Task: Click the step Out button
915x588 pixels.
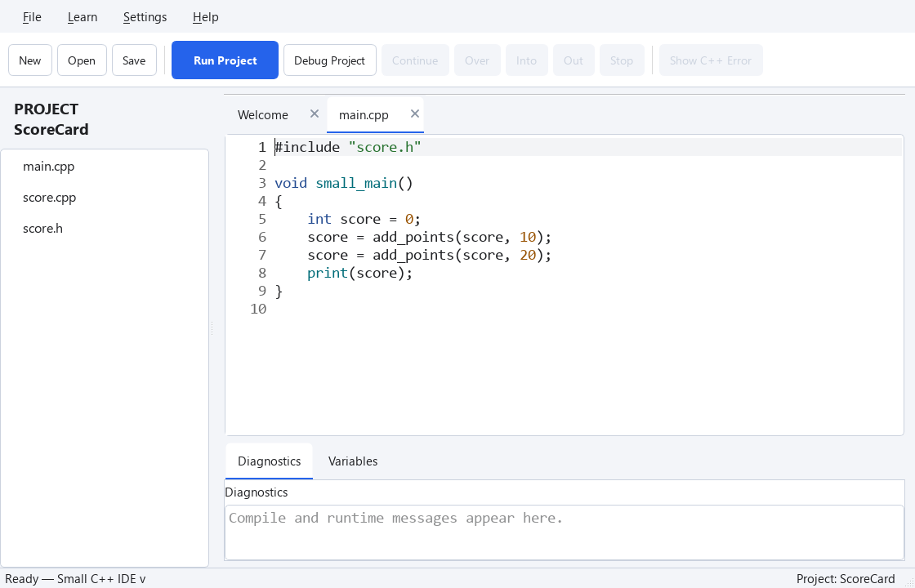Action: pyautogui.click(x=574, y=60)
